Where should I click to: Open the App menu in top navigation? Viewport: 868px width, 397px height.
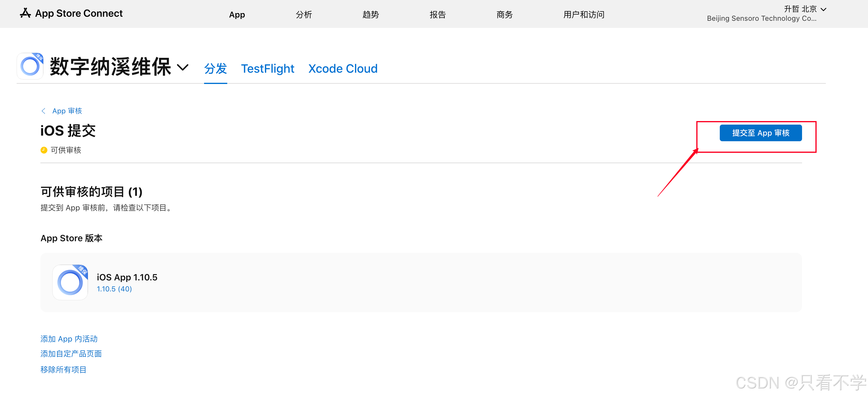(237, 15)
